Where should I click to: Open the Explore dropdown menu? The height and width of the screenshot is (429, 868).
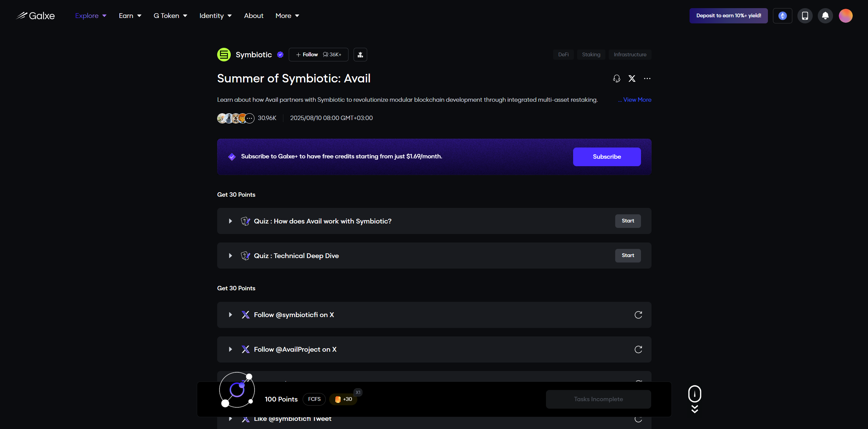[x=91, y=16]
